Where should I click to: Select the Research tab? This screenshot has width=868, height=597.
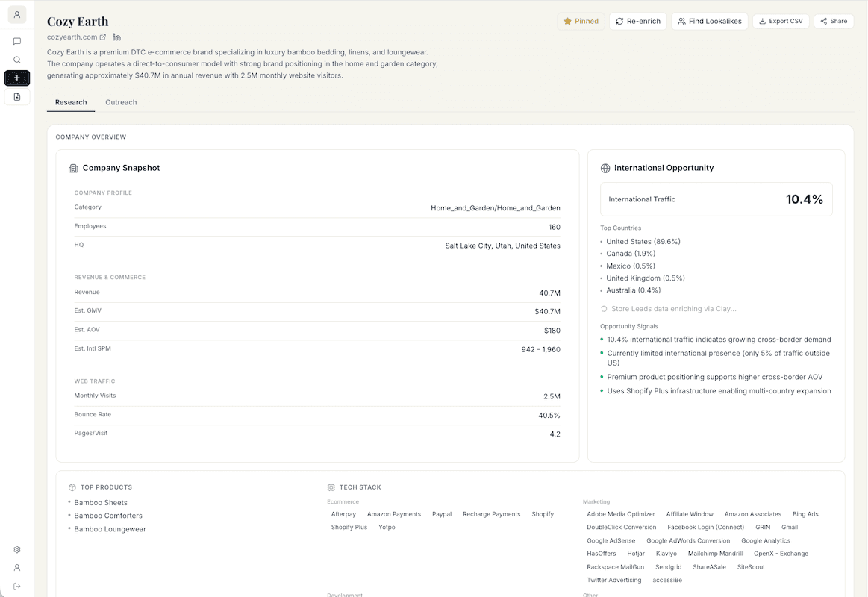click(x=71, y=102)
